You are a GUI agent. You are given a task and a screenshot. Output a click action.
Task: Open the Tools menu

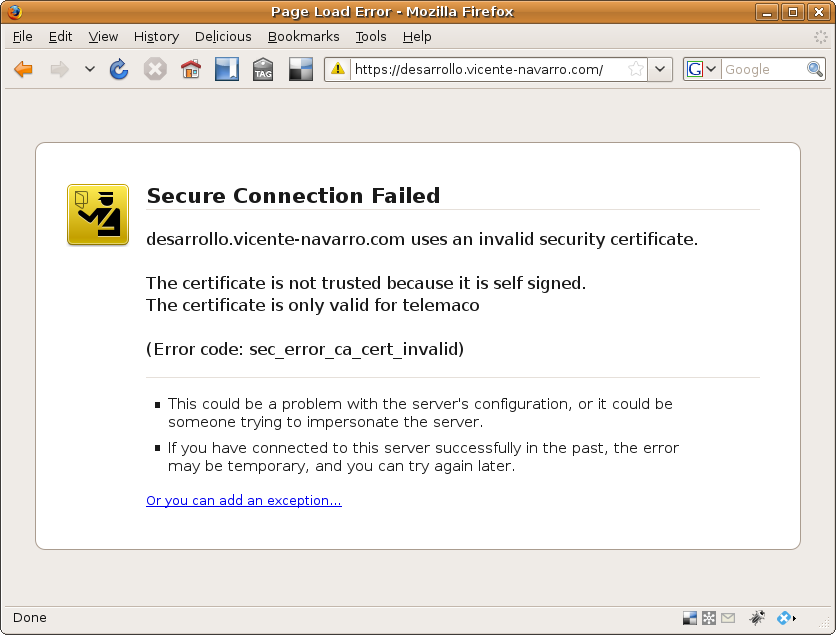click(x=370, y=36)
